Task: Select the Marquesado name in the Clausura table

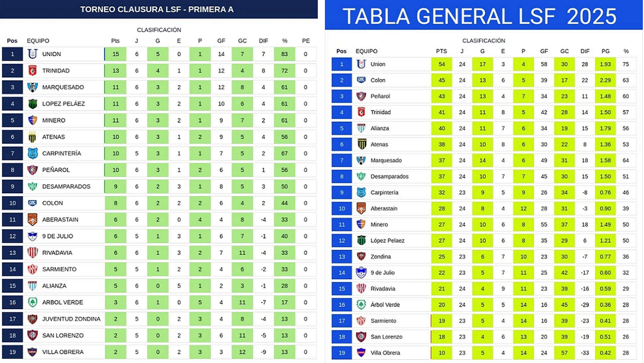Action: [62, 88]
